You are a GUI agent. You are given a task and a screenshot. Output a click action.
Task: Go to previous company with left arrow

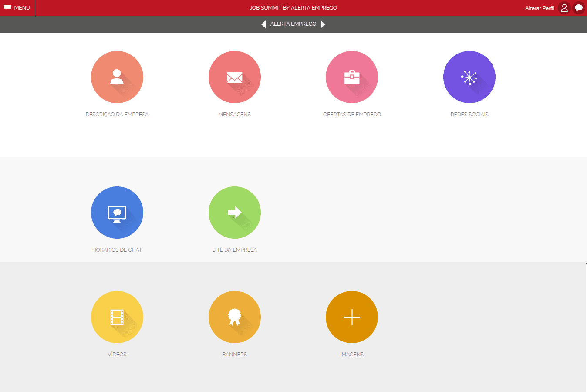[263, 24]
